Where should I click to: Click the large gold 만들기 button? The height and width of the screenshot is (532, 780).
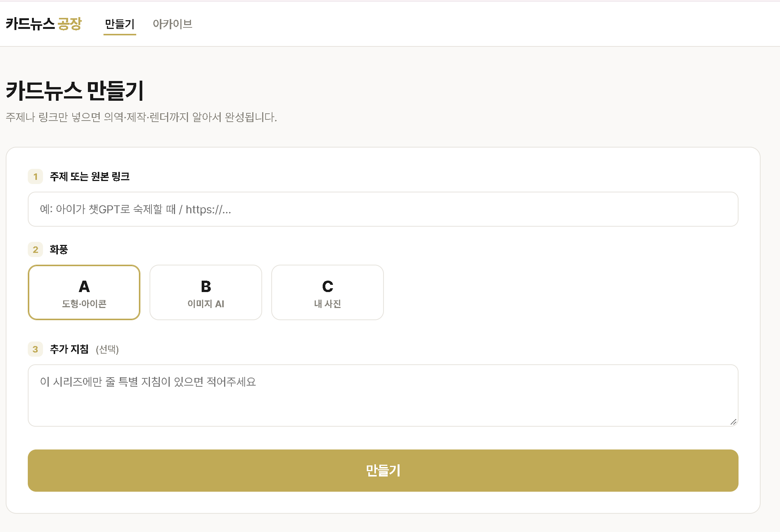[383, 470]
